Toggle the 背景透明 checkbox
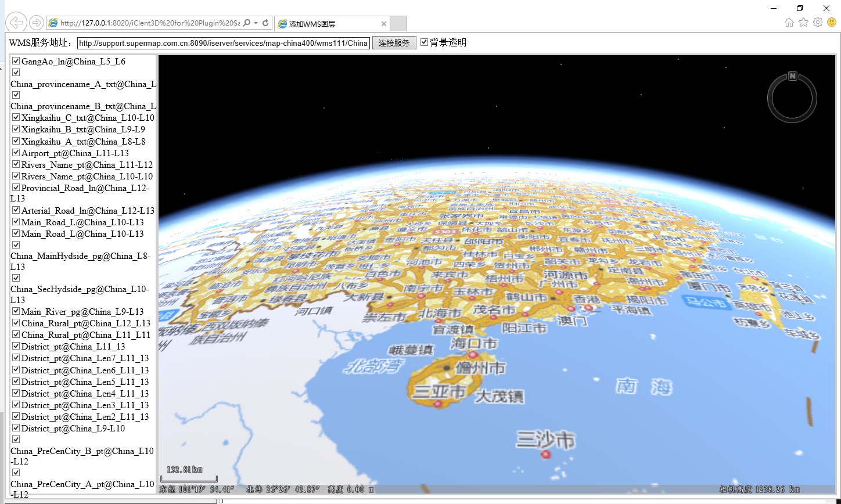 pos(424,42)
